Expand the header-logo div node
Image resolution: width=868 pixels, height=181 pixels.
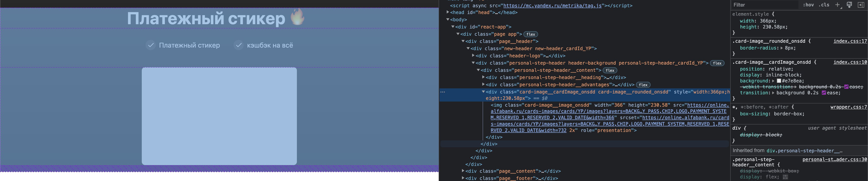click(473, 55)
